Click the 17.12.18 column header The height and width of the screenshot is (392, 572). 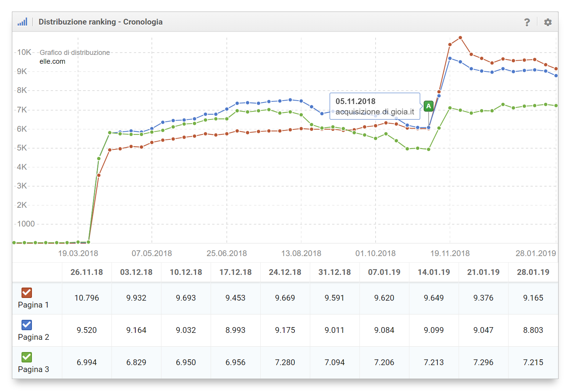[235, 272]
